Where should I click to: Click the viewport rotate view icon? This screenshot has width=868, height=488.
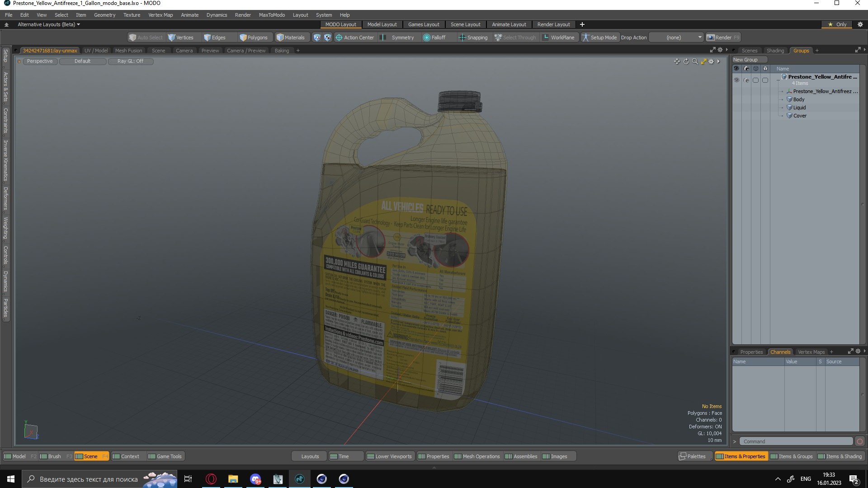[686, 61]
